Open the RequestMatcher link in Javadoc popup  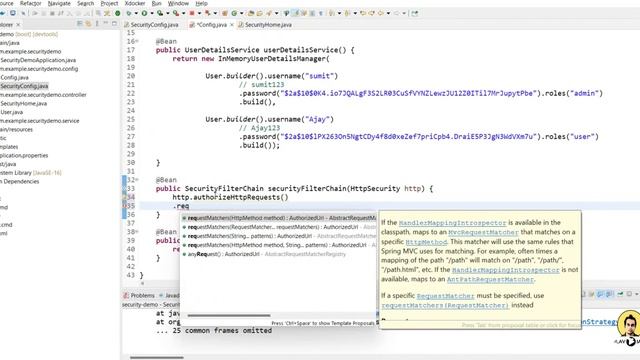[x=445, y=296]
